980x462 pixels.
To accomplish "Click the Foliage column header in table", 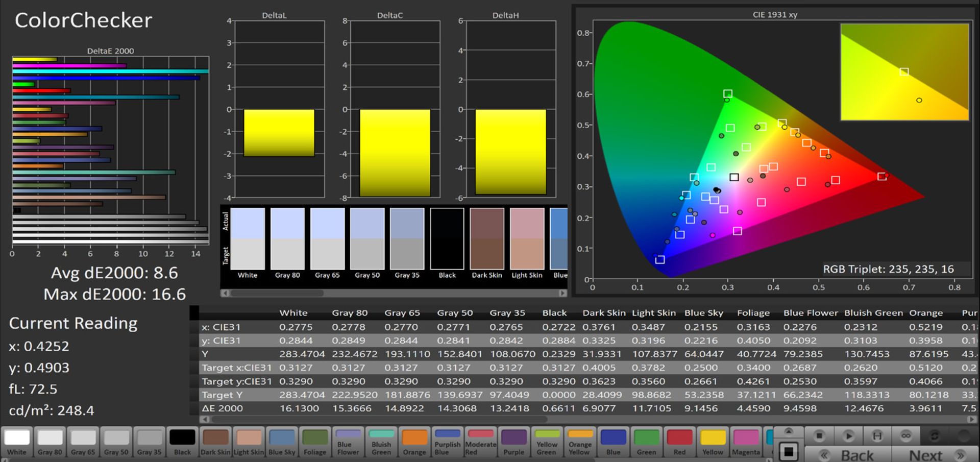I will [x=753, y=313].
